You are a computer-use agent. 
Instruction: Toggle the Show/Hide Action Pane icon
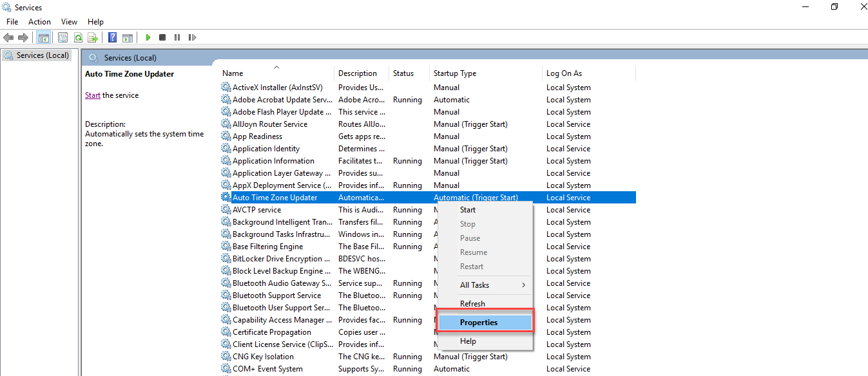pyautogui.click(x=128, y=37)
